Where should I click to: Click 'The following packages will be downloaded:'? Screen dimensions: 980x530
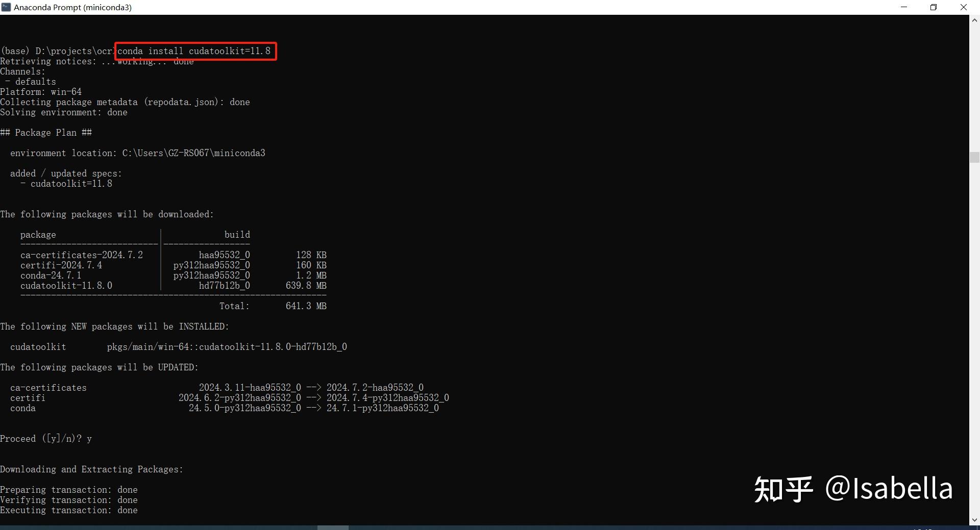click(x=107, y=214)
